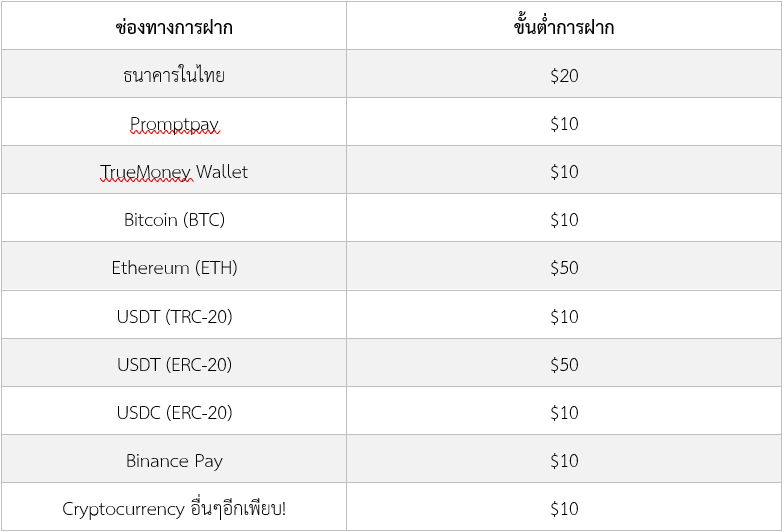Select the ธนาคารในไทย cell
Screen dimensions: 783x532
174,75
